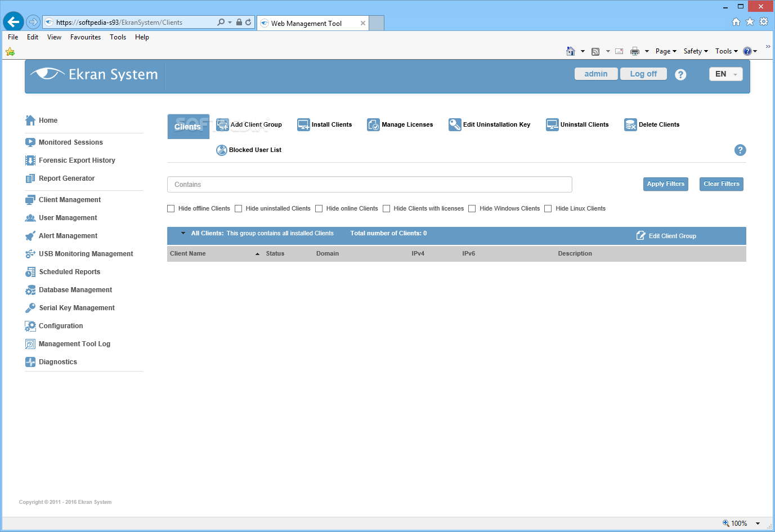Image resolution: width=775 pixels, height=532 pixels.
Task: Click the Serial Key Management icon
Action: coord(30,308)
